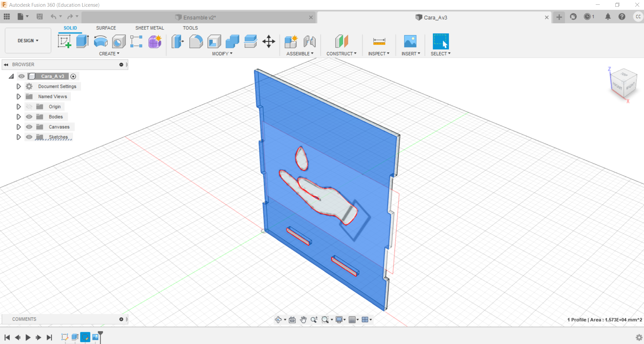
Task: Click the Combine tool icon
Action: pos(232,41)
